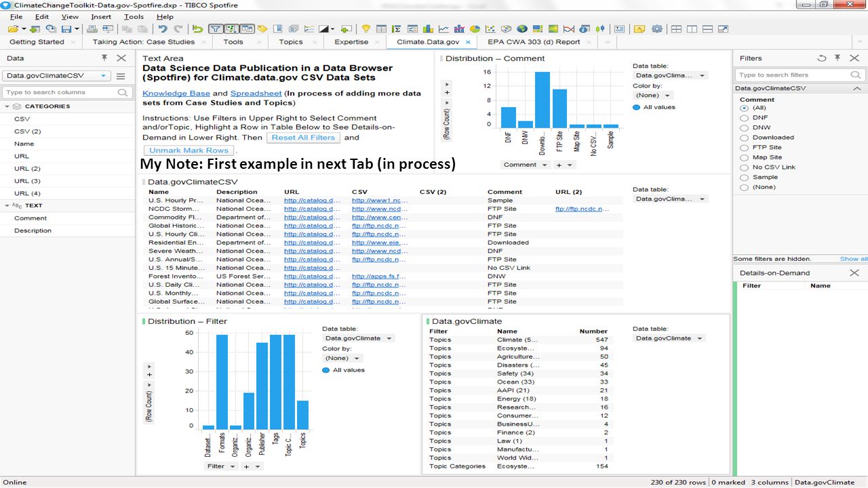The height and width of the screenshot is (488, 868).
Task: Select the (All) Comment filter option
Action: (744, 108)
